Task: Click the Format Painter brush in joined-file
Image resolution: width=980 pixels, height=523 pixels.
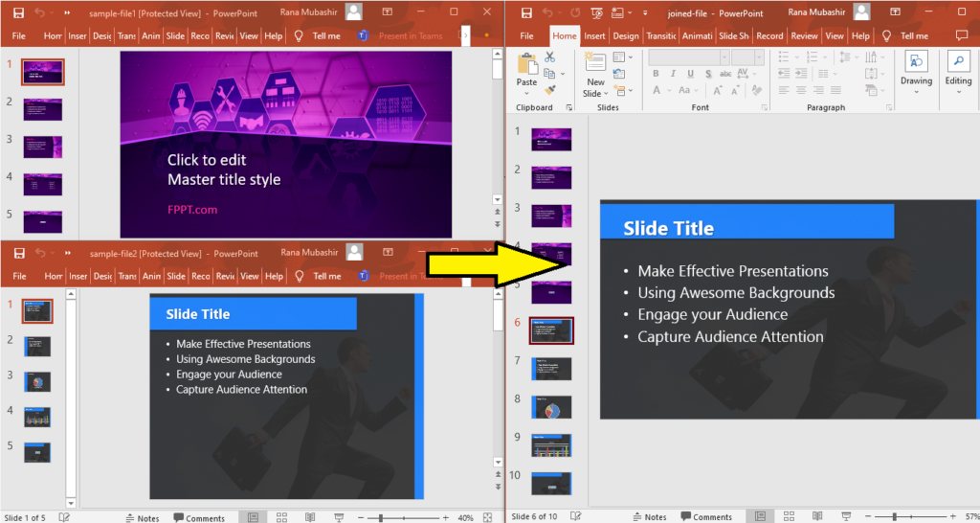Action: coord(549,90)
